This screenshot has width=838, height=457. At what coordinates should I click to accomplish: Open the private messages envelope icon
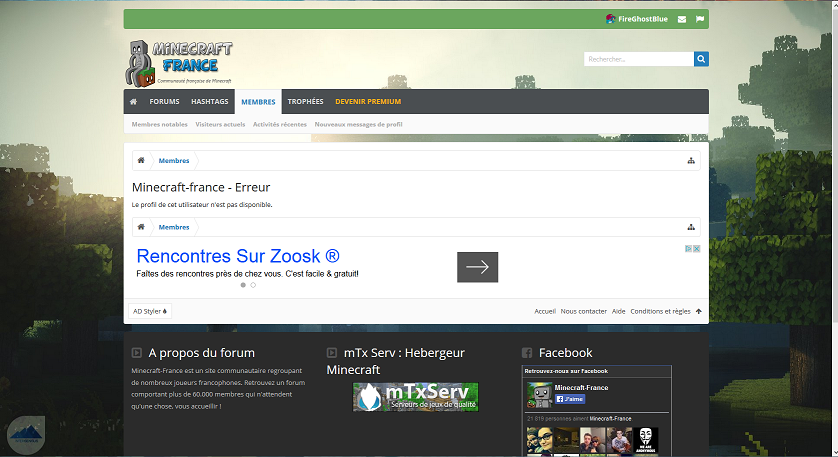[682, 19]
